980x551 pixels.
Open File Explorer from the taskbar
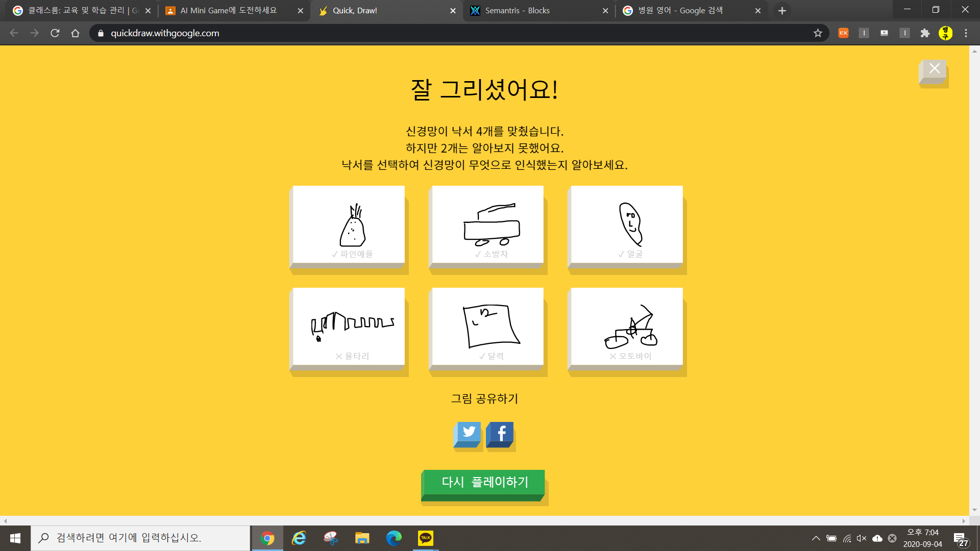pos(362,538)
